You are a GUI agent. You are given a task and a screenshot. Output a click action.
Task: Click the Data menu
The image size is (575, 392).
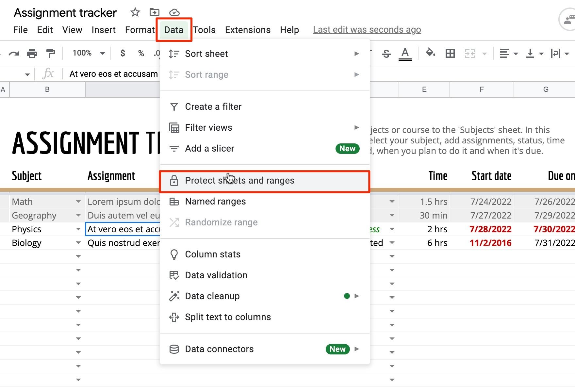click(x=174, y=30)
